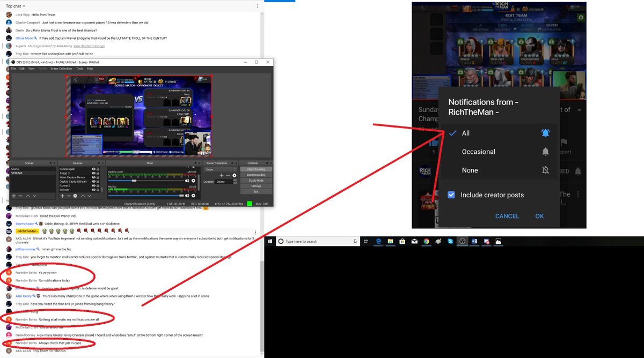Open Tools menu in OBS
Viewport: 644px width, 358px height.
coord(79,69)
